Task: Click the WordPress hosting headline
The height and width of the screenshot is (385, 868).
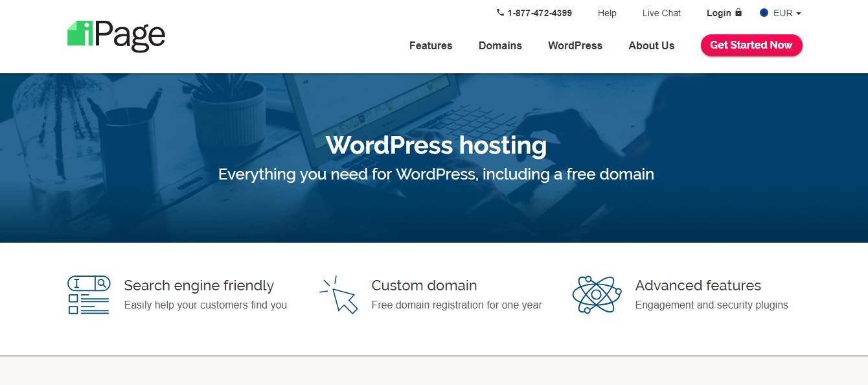Action: 436,145
